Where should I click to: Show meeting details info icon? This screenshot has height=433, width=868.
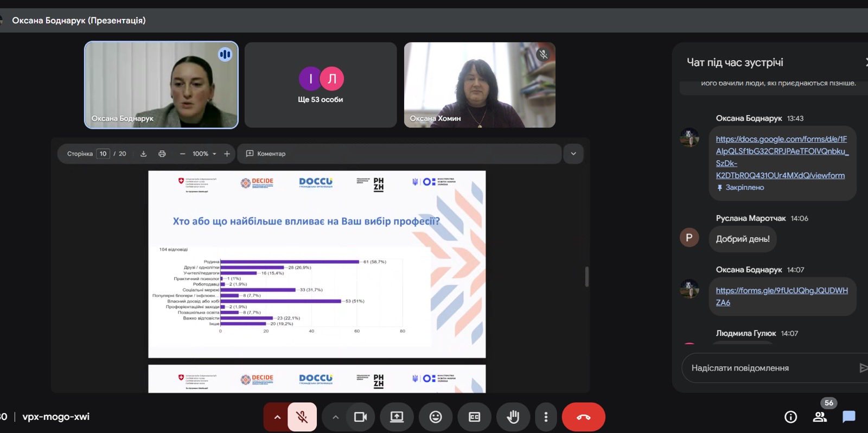(790, 417)
